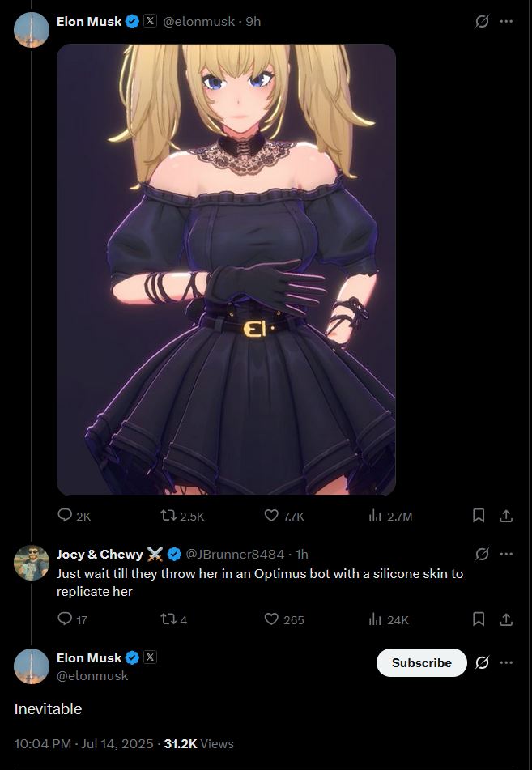Screen dimensions: 532x770
Task: Open @JBrunner8484 profile handle
Action: (x=235, y=554)
